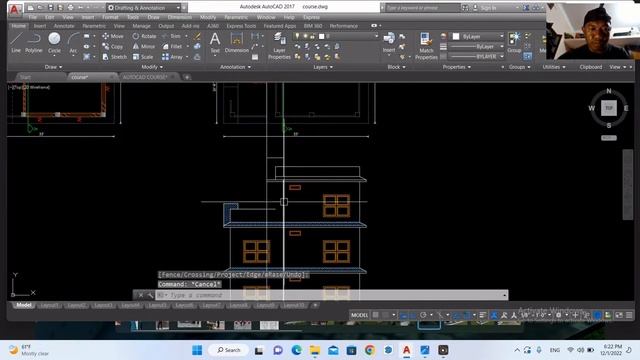Expand the Annotation panel
This screenshot has width=640, height=360.
coord(236,67)
